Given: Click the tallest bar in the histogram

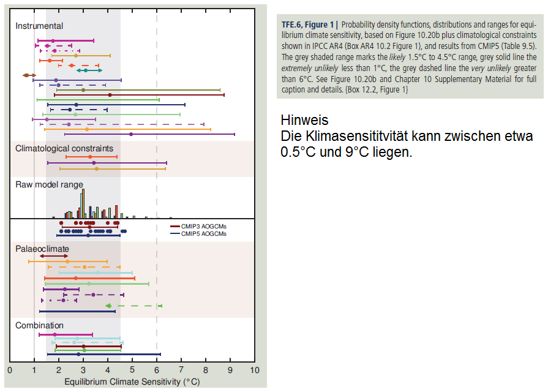Looking at the screenshot, I should click(x=83, y=203).
